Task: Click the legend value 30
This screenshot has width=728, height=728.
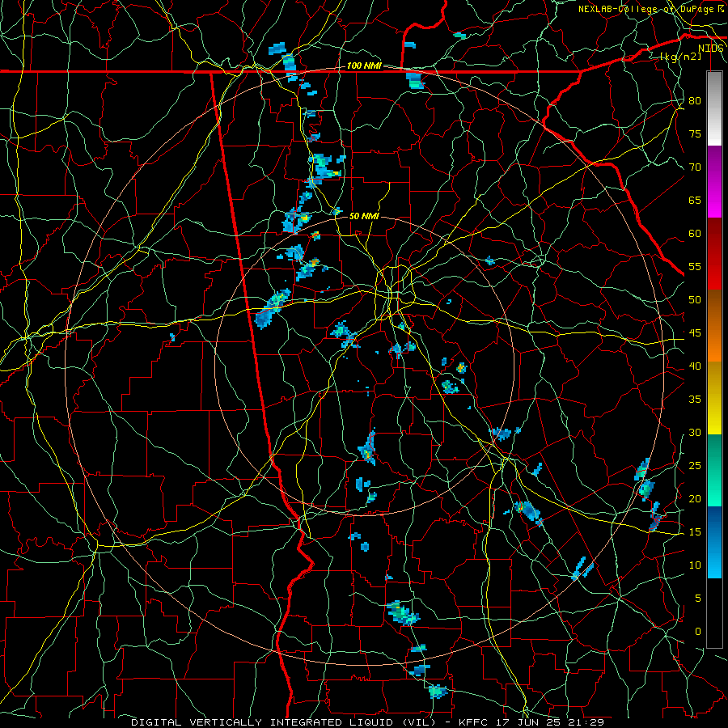Action: [695, 433]
